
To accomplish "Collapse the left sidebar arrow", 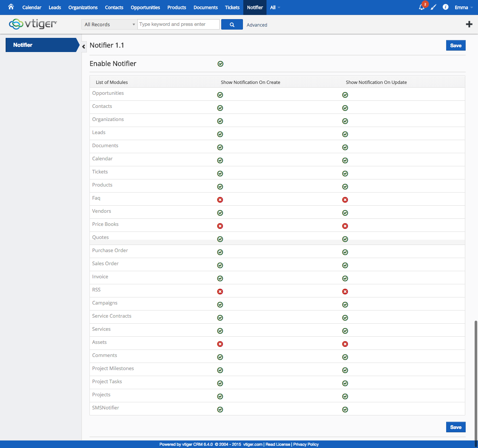I will tap(84, 46).
